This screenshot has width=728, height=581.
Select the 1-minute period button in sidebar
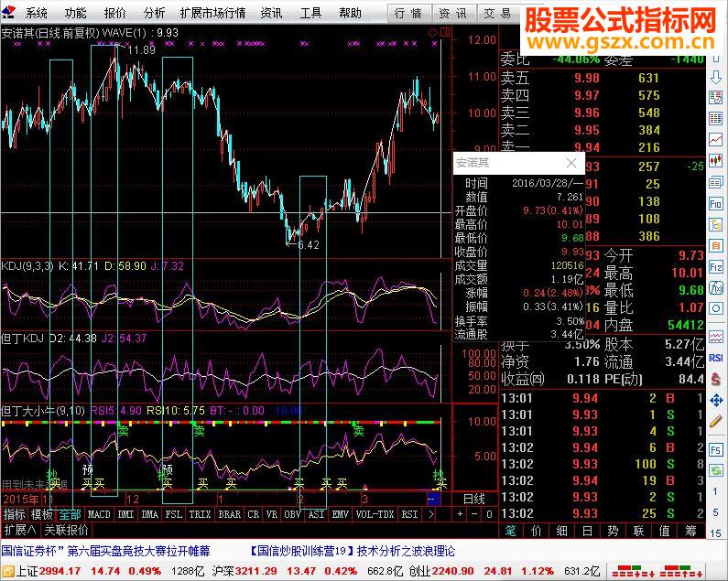click(x=715, y=491)
